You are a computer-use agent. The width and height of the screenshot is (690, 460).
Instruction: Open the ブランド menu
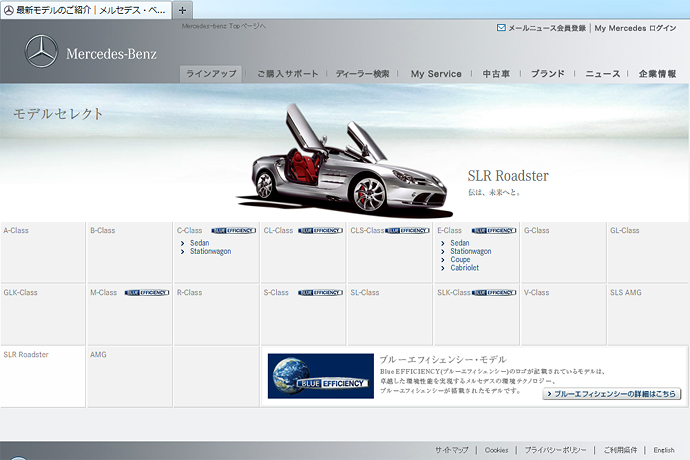(547, 74)
